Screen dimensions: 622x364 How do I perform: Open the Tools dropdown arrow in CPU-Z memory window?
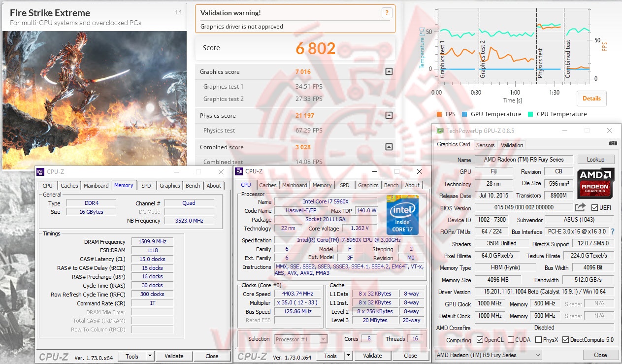149,356
